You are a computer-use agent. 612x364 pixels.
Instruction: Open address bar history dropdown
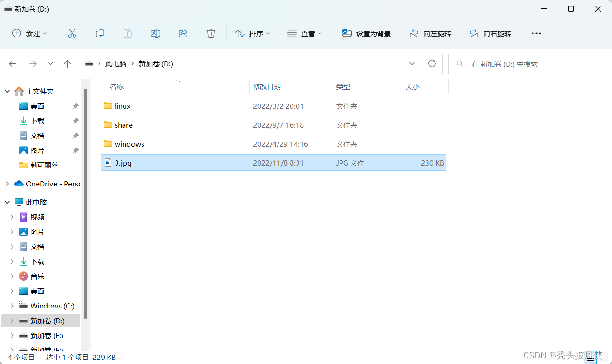(x=412, y=64)
